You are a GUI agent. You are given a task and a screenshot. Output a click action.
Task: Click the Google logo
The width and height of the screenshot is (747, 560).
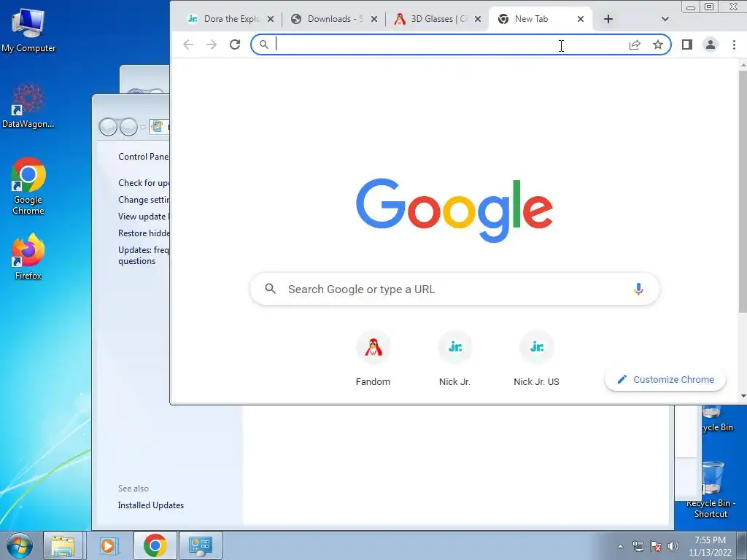click(454, 209)
